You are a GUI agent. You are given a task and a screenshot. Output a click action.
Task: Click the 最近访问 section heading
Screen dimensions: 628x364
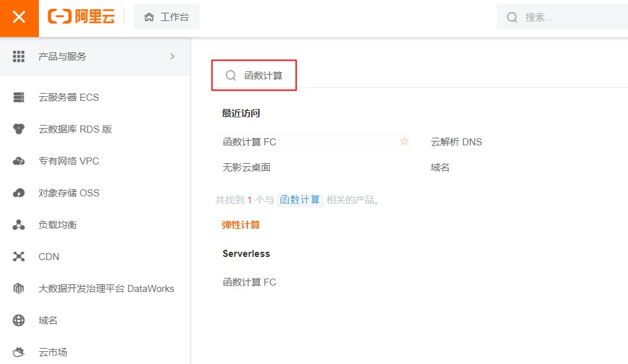point(241,113)
